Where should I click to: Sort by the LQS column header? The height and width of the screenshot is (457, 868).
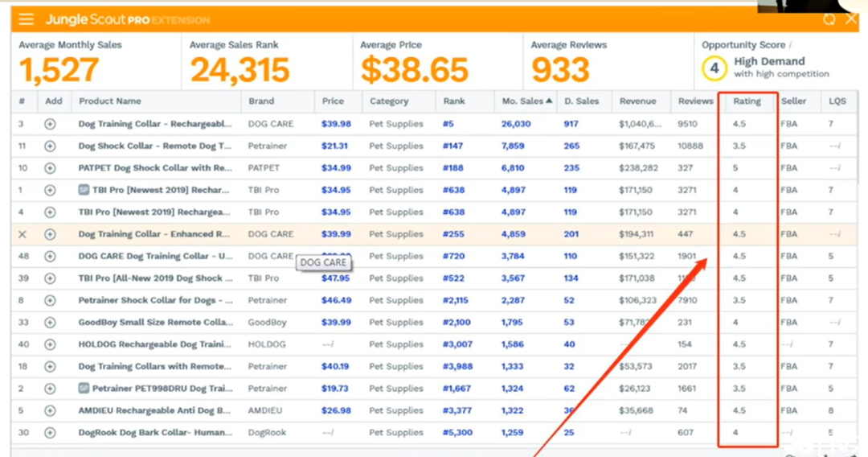[837, 101]
